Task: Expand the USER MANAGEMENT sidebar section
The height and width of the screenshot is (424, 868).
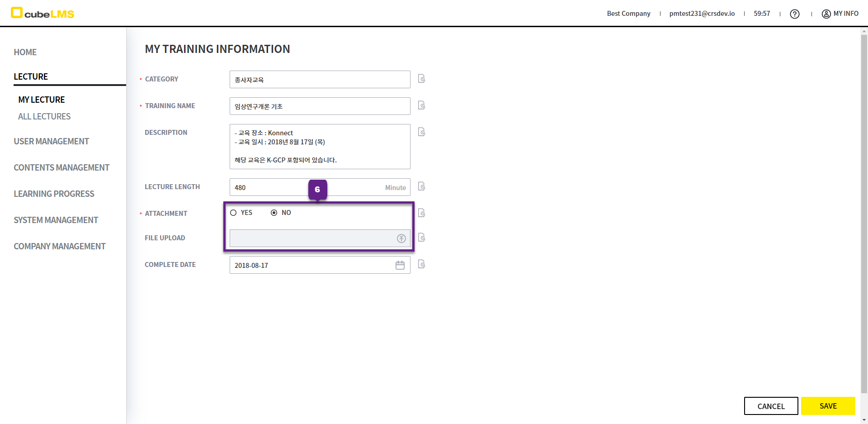Action: coord(52,142)
